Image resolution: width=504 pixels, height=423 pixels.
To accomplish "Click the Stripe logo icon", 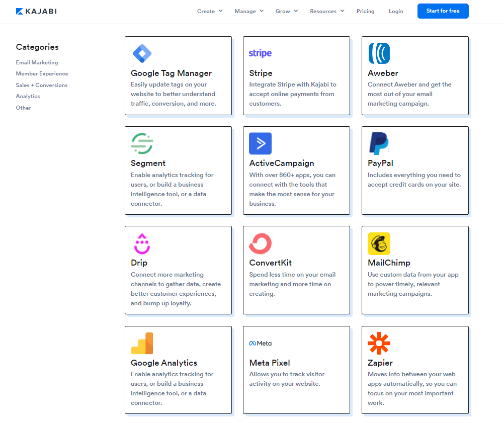I will click(x=260, y=53).
